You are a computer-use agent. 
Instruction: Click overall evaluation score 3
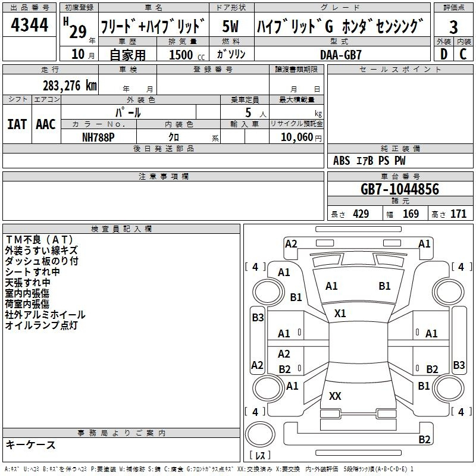click(x=453, y=27)
